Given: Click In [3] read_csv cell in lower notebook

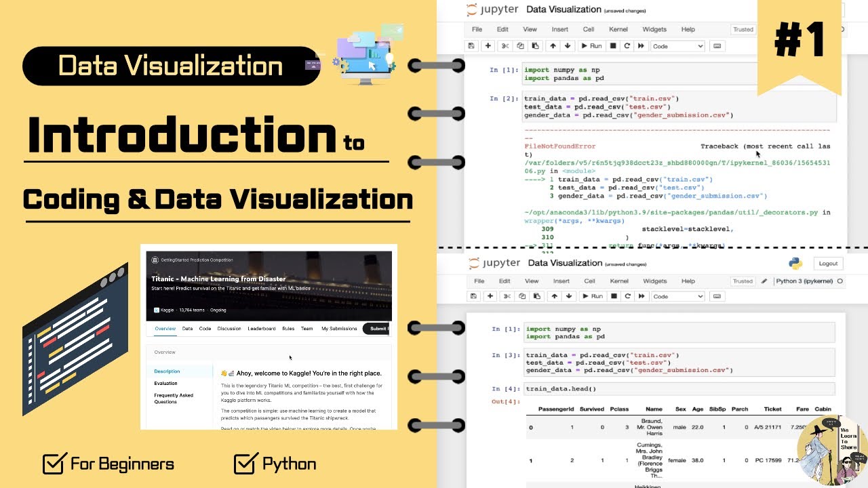Looking at the screenshot, I should tap(678, 363).
